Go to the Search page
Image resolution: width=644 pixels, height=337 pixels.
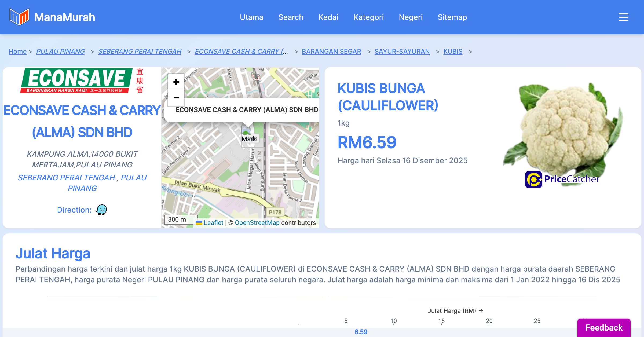pos(291,17)
